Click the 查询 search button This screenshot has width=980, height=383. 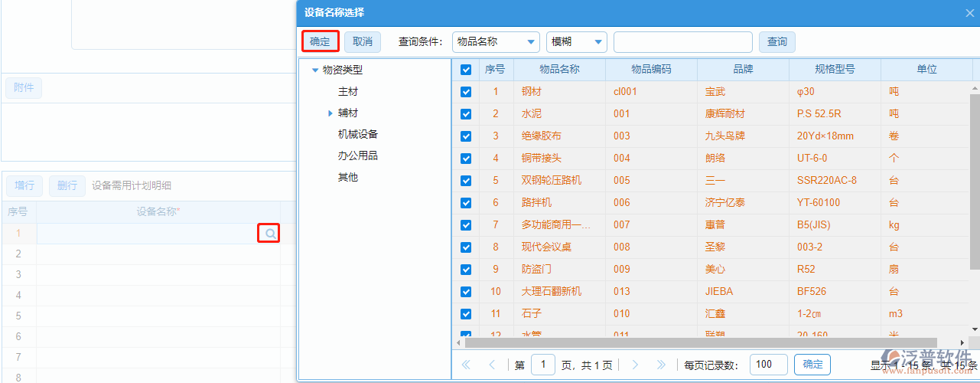[x=777, y=41]
